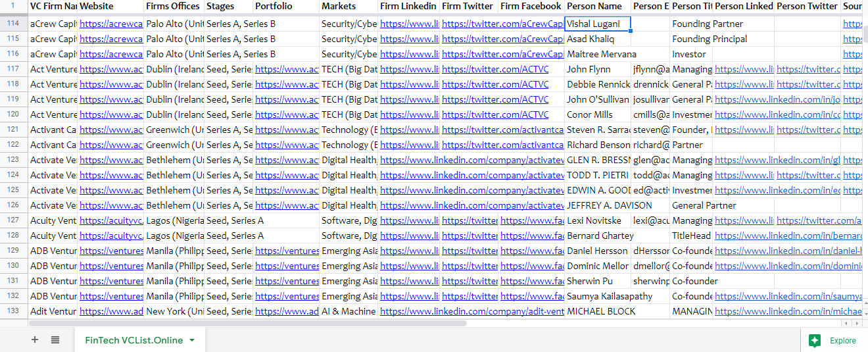
Task: Add a new sheet with plus icon
Action: (35, 340)
